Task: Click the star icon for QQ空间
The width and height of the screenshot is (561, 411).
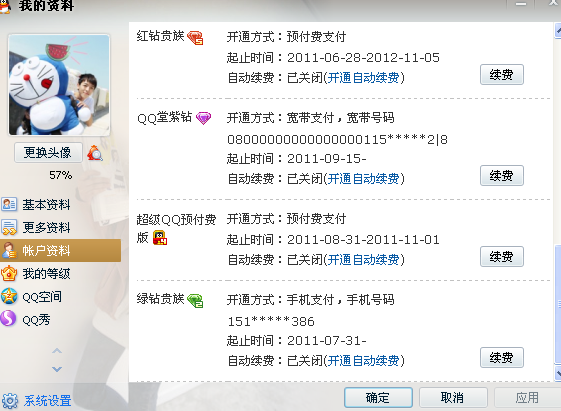Action: pyautogui.click(x=9, y=297)
